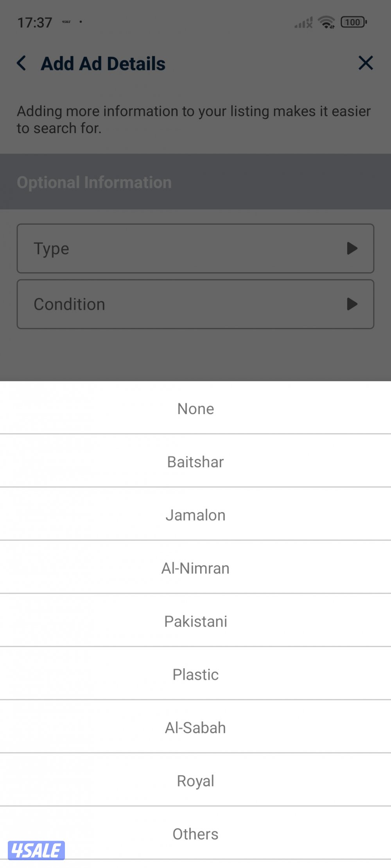Select Al-Nimran type

click(x=195, y=568)
